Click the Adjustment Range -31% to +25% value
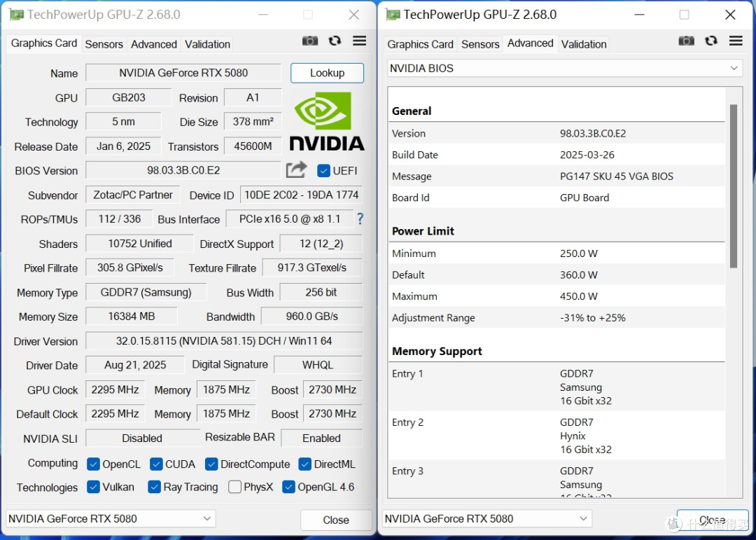 (x=593, y=318)
